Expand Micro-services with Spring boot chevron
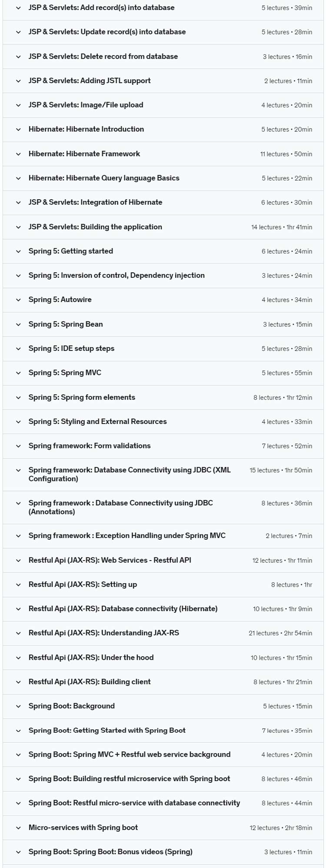326x868 pixels. click(18, 828)
